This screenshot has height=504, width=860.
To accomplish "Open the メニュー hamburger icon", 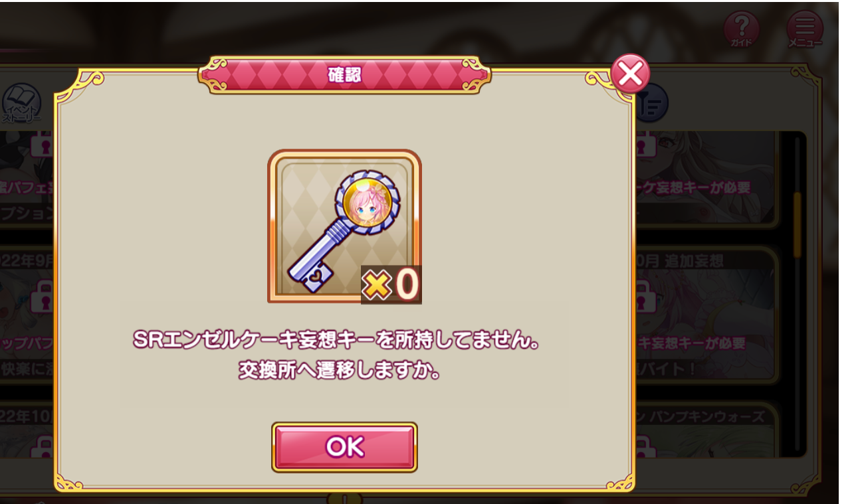I will (804, 30).
